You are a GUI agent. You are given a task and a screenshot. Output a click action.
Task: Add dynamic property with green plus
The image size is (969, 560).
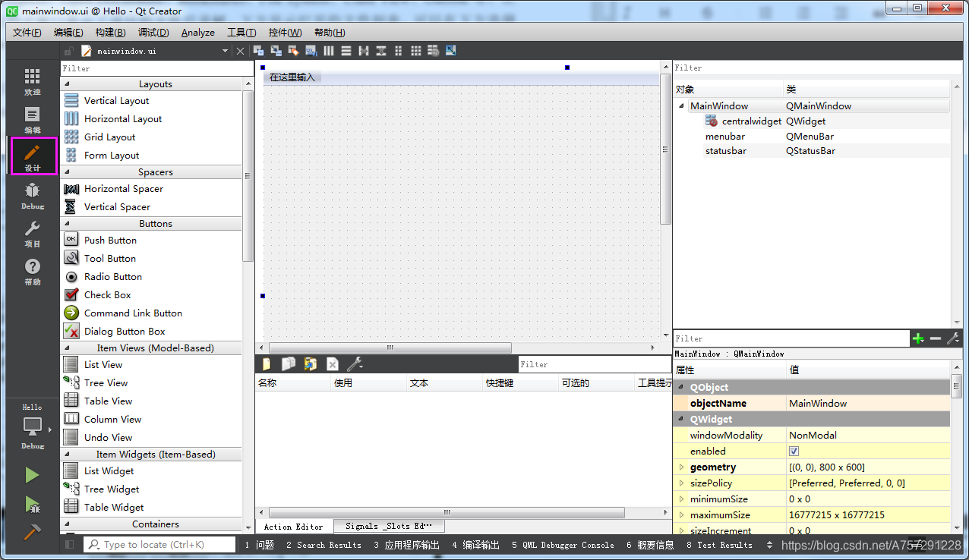point(918,338)
